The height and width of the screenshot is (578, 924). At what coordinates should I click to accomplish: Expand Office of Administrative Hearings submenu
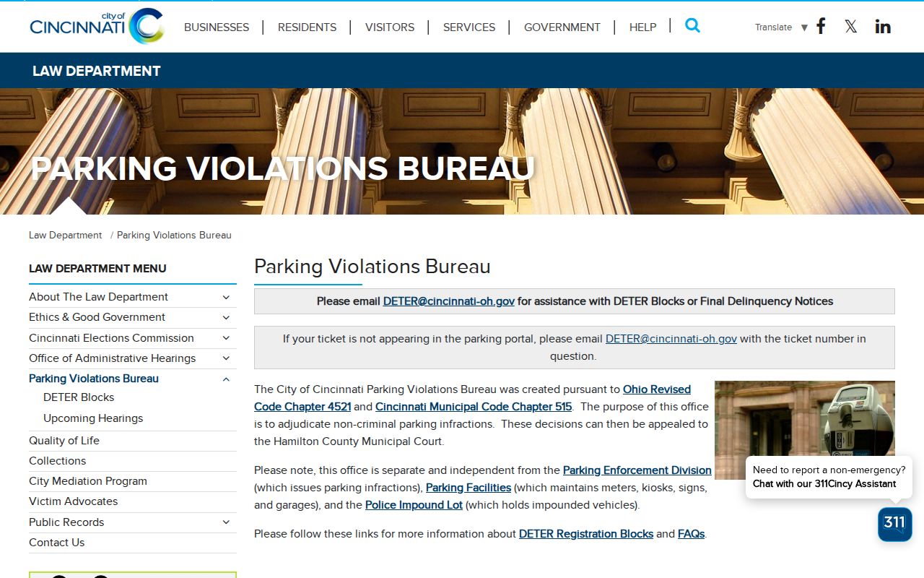click(x=226, y=358)
